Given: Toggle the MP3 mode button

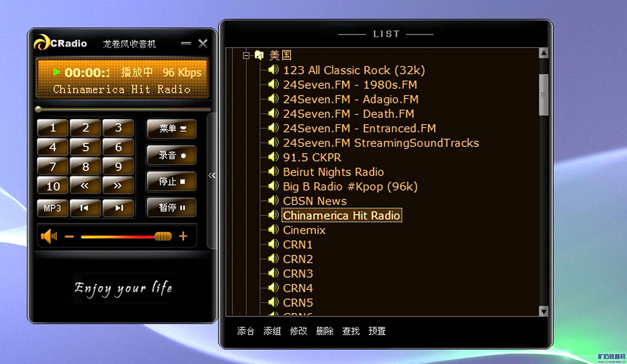Looking at the screenshot, I should coord(52,208).
